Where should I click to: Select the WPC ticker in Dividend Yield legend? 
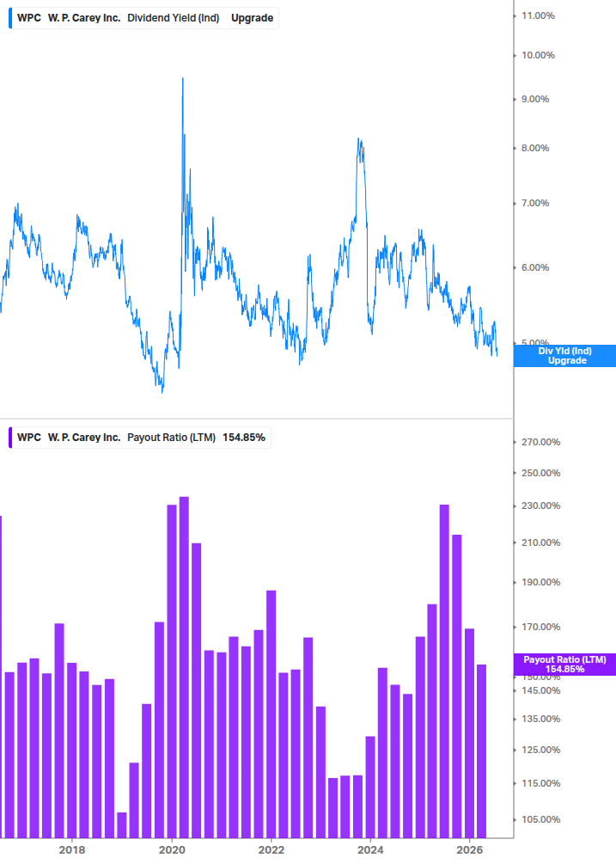pos(29,18)
